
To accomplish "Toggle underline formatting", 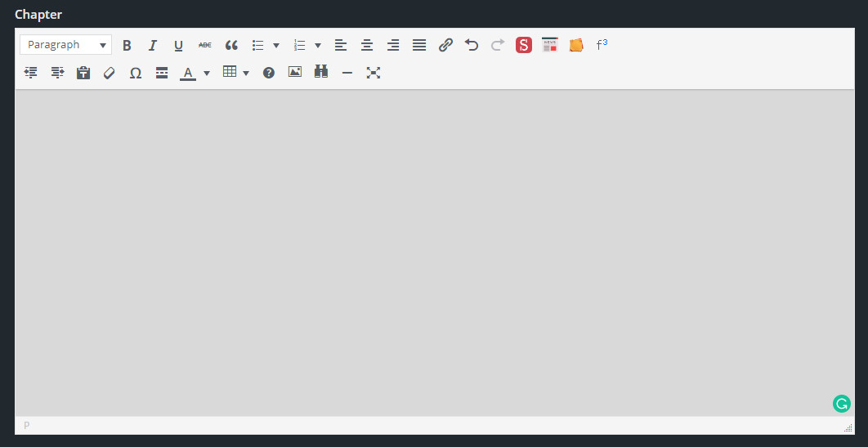I will 178,46.
